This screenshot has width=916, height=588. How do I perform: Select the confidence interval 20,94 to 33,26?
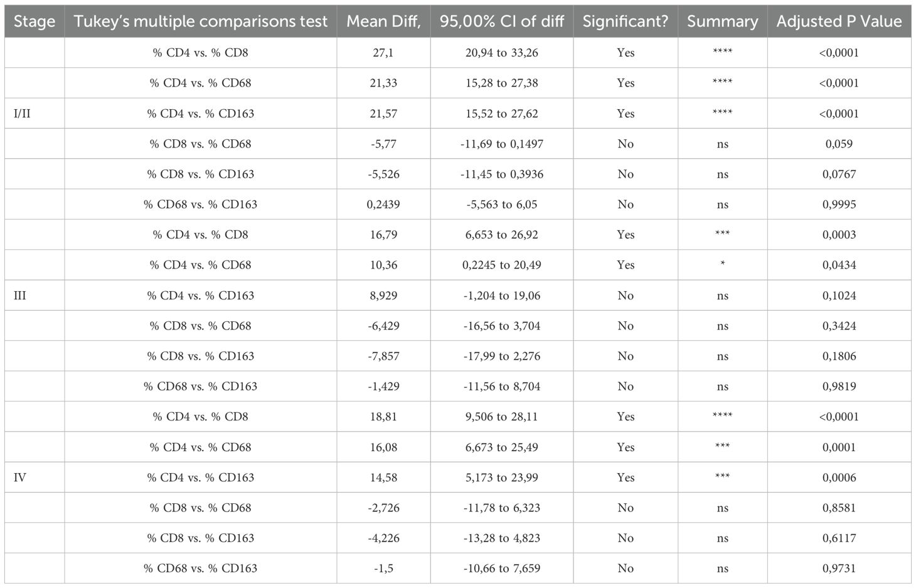point(501,53)
